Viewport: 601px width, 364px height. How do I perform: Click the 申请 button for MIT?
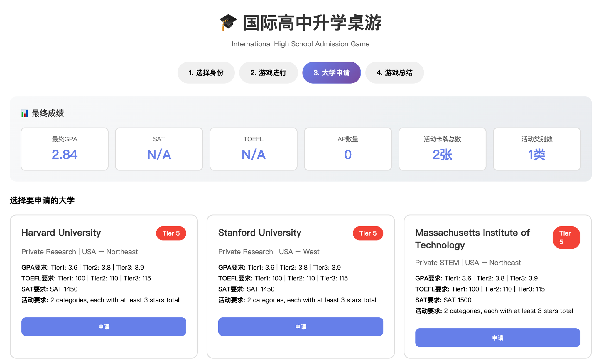(x=497, y=338)
